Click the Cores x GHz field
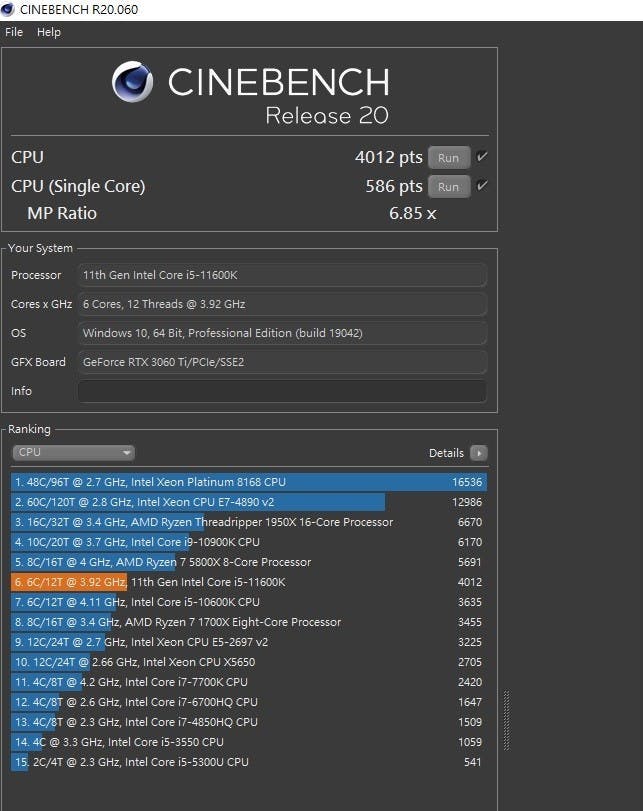 (x=282, y=304)
